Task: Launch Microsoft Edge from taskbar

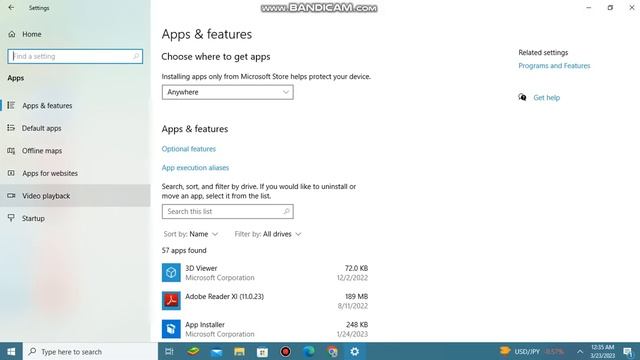Action: click(309, 351)
